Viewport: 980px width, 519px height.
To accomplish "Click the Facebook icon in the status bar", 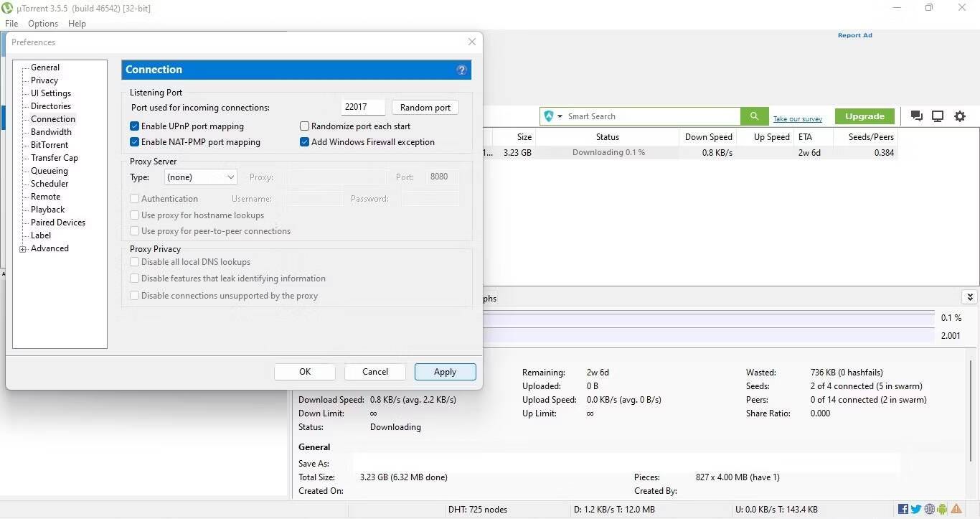I will click(902, 509).
